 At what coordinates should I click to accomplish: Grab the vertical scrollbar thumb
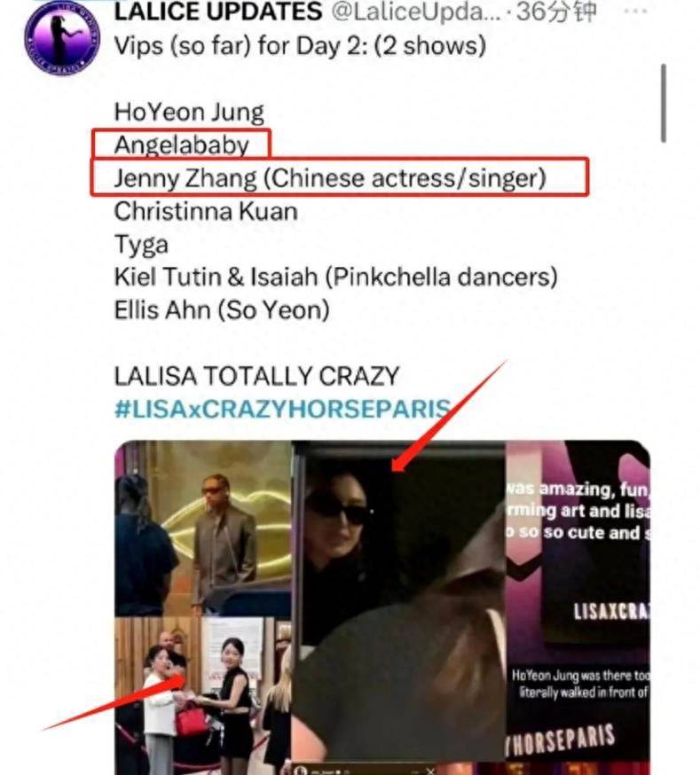[x=664, y=103]
